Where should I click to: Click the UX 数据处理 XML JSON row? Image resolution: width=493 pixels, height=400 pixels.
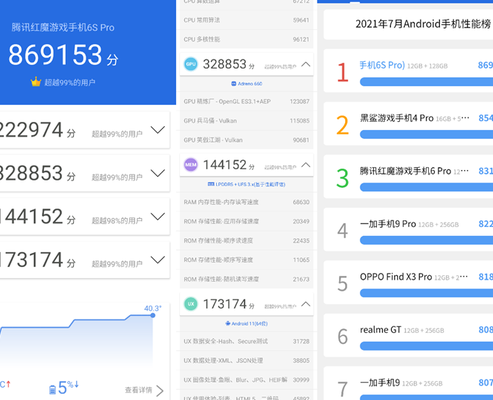246,361
